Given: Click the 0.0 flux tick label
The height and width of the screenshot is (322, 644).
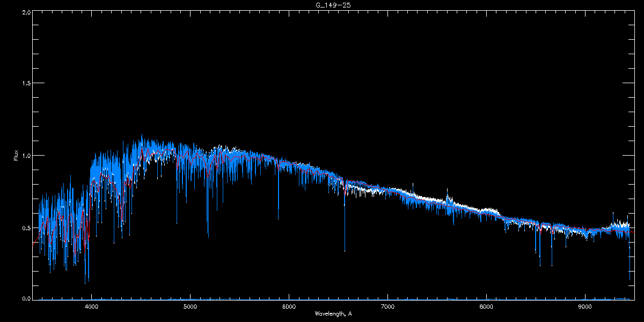Looking at the screenshot, I should pos(26,299).
